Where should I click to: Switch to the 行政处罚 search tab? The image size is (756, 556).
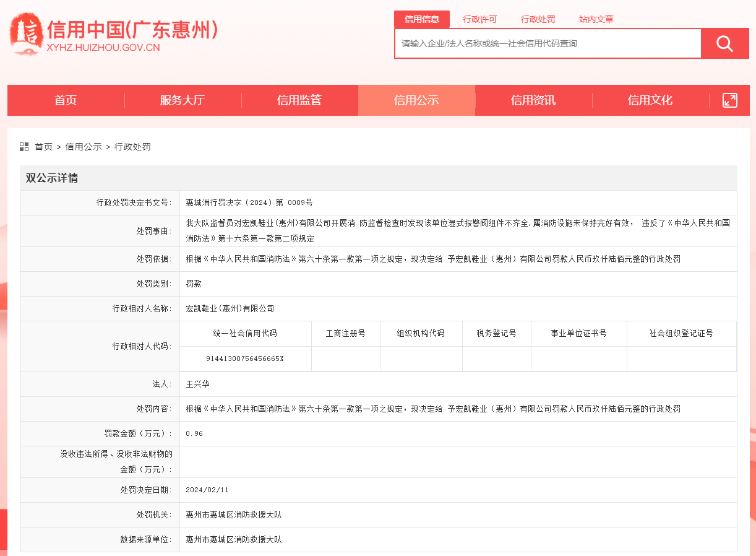coord(538,19)
